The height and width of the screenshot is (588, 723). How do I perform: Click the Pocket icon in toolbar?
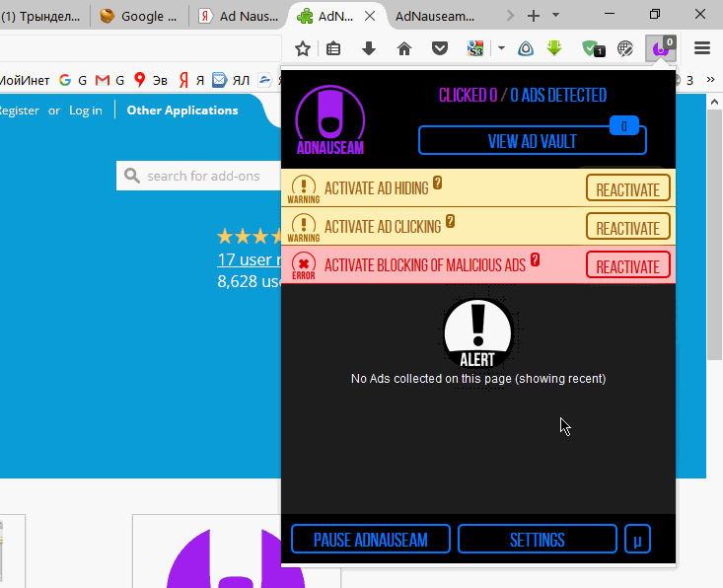pyautogui.click(x=441, y=48)
